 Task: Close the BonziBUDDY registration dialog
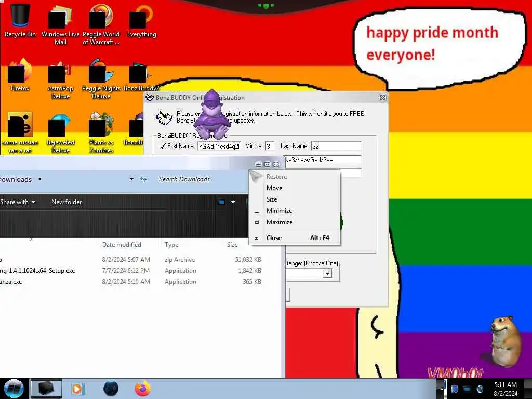(382, 97)
